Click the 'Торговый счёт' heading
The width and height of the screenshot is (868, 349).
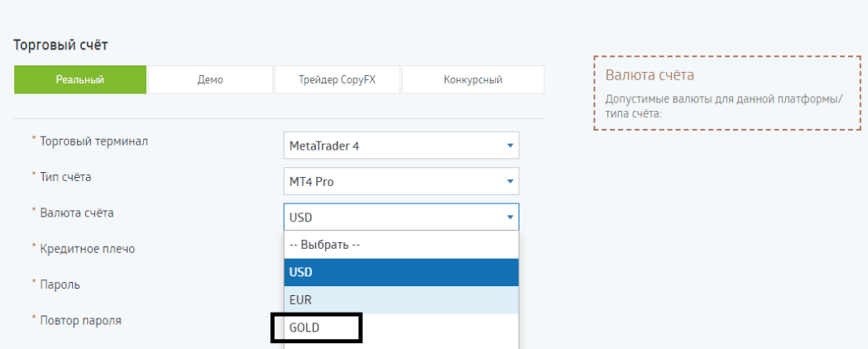[60, 45]
